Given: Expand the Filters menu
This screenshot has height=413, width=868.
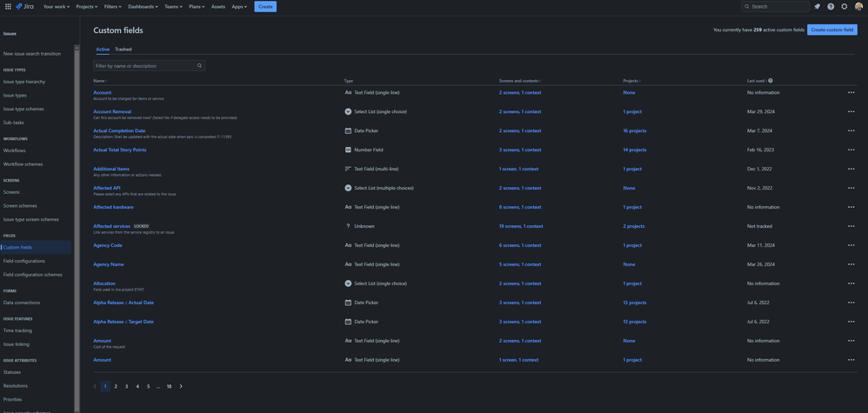Looking at the screenshot, I should 113,7.
